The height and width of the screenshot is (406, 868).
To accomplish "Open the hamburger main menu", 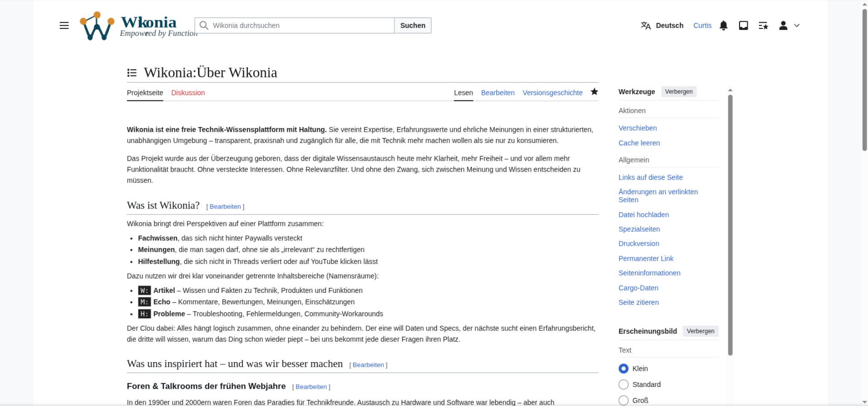I will tap(64, 26).
